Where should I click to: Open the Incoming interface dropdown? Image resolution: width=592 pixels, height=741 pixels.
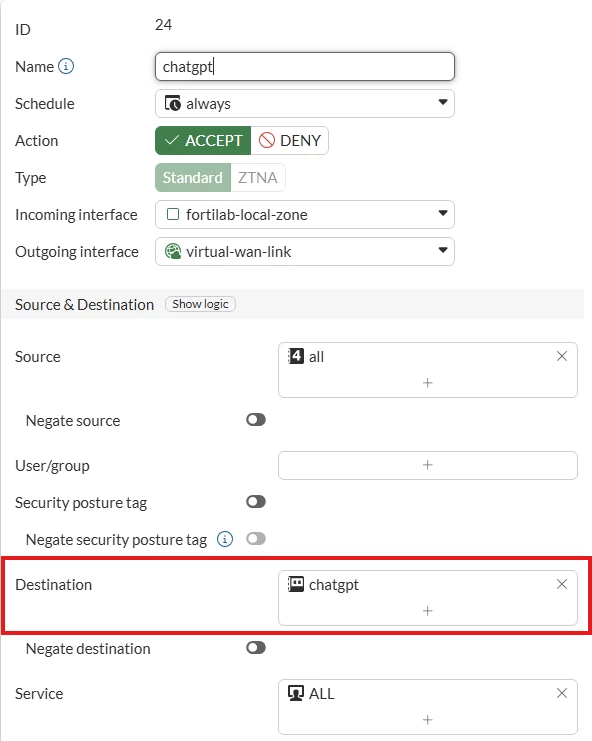tap(305, 215)
